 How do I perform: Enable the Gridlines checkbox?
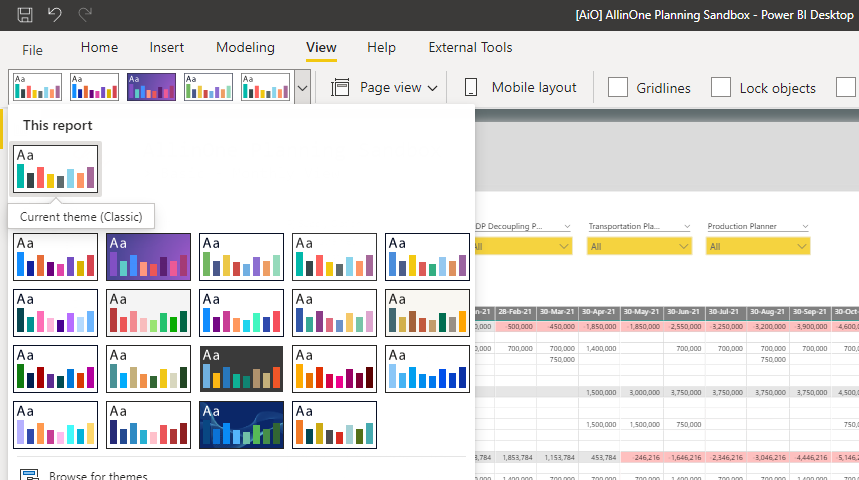(617, 87)
